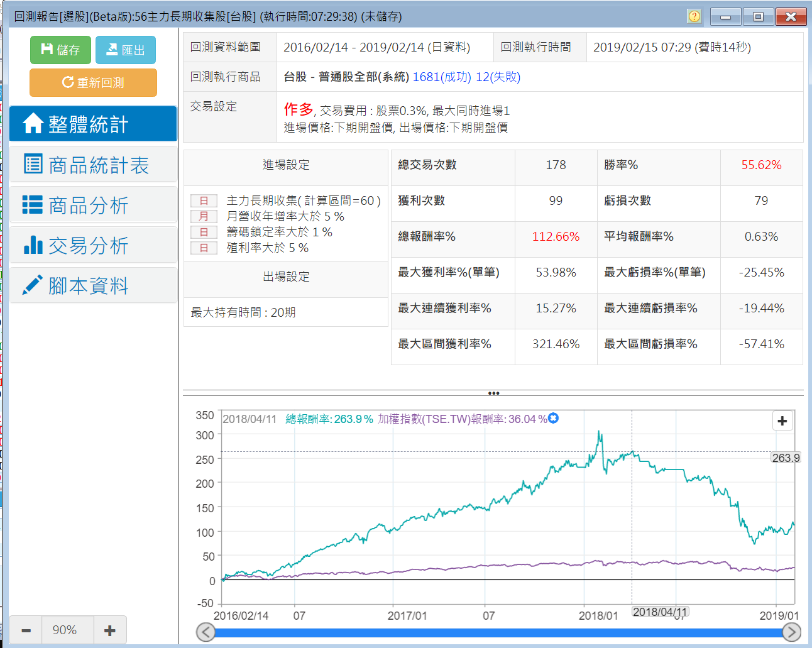Select the 交易分析 bar chart tab
This screenshot has height=648, width=812.
click(93, 245)
